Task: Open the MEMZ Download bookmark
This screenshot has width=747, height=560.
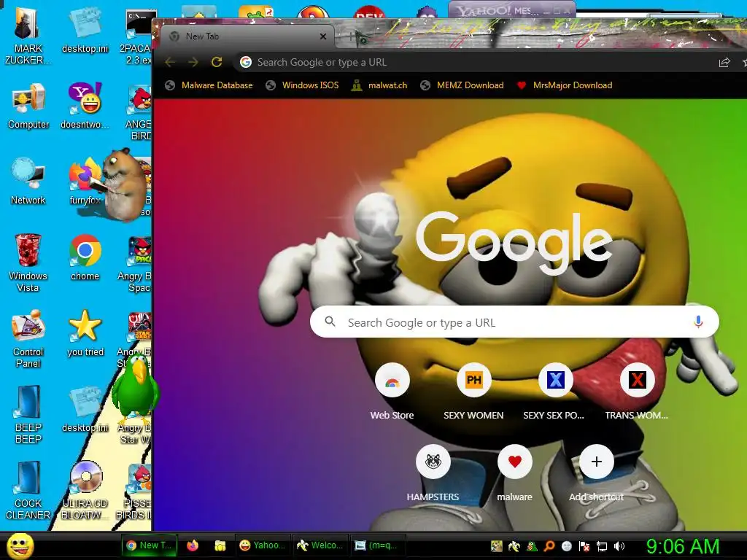Action: click(462, 85)
